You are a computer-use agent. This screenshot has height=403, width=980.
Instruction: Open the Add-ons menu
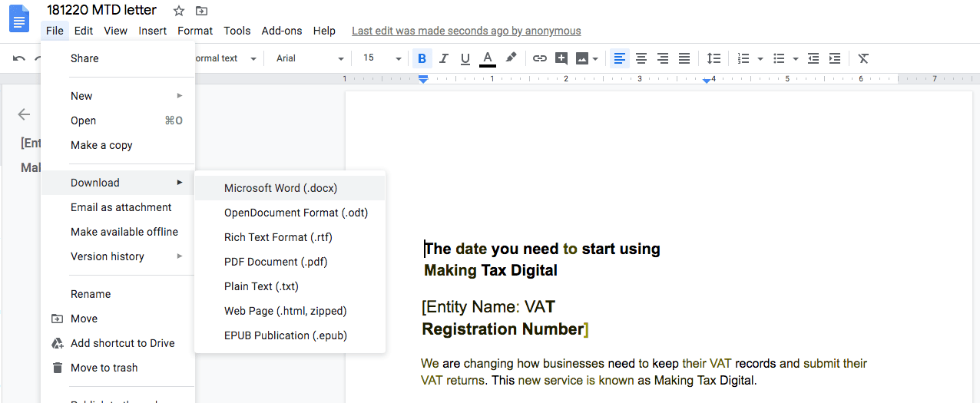pyautogui.click(x=283, y=31)
